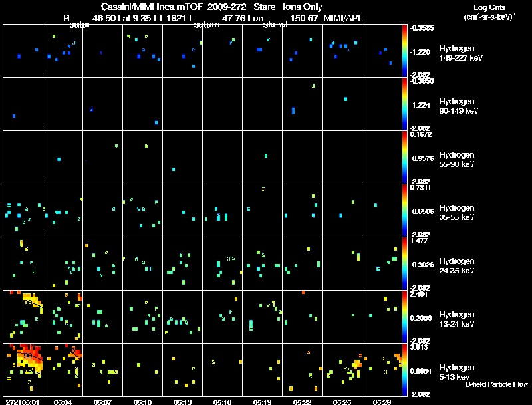Click the Cassini/MIMI Inca mTOF title
This screenshot has width=532, height=405.
(x=152, y=7)
